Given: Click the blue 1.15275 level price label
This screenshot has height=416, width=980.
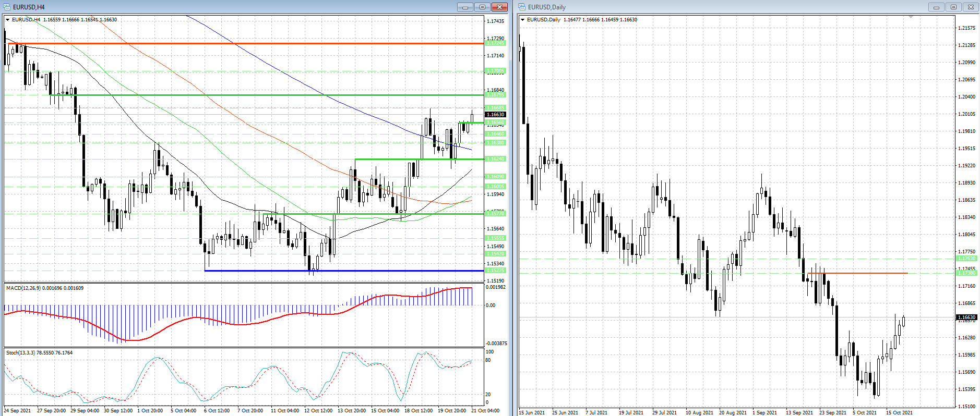Looking at the screenshot, I should [495, 270].
